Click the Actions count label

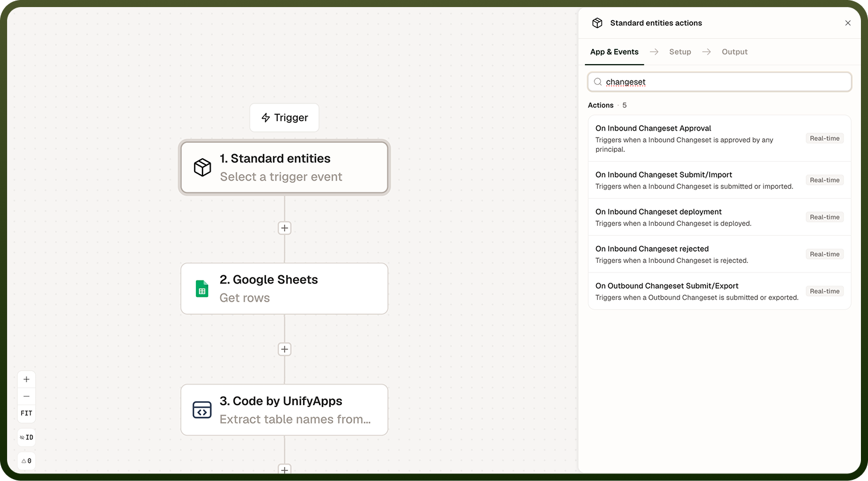click(607, 105)
